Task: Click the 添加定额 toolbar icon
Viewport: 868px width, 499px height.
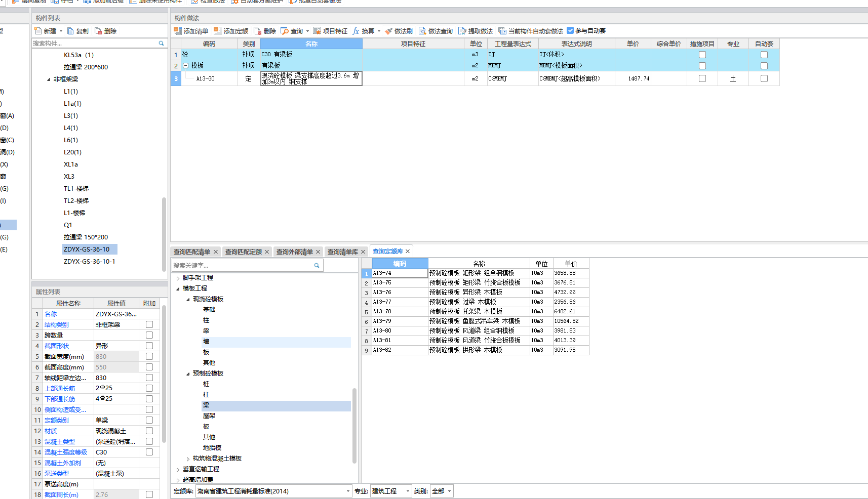Action: [218, 31]
